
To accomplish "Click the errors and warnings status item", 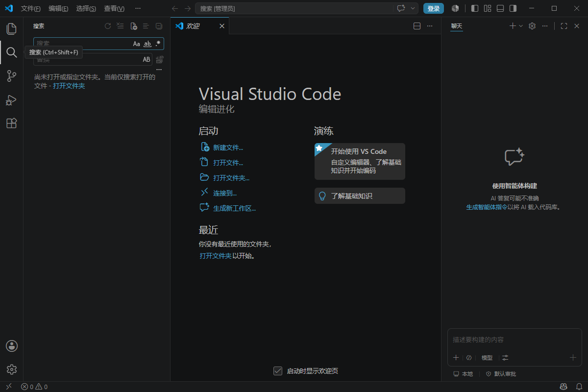I will [34, 387].
